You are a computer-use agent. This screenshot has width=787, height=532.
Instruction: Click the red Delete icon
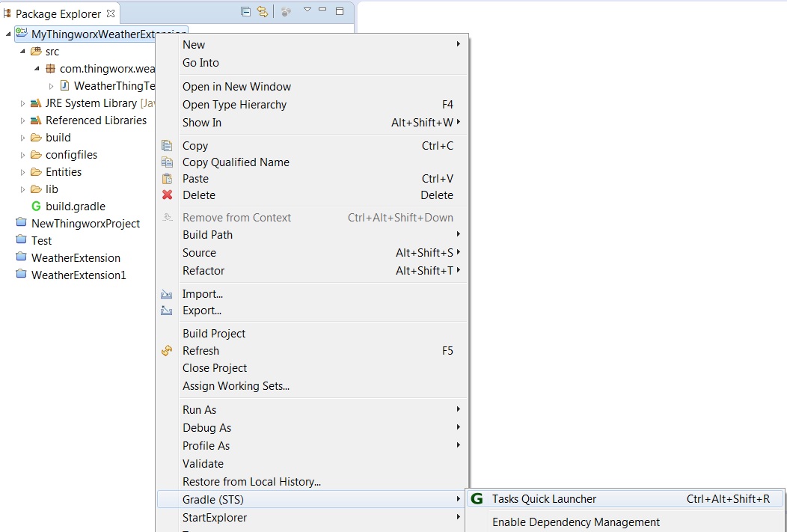168,195
